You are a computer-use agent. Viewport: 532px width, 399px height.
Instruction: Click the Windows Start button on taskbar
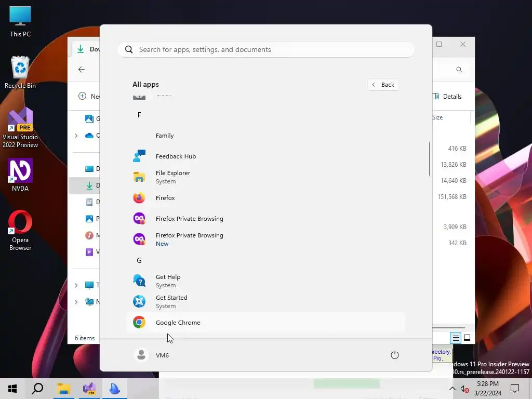(12, 389)
